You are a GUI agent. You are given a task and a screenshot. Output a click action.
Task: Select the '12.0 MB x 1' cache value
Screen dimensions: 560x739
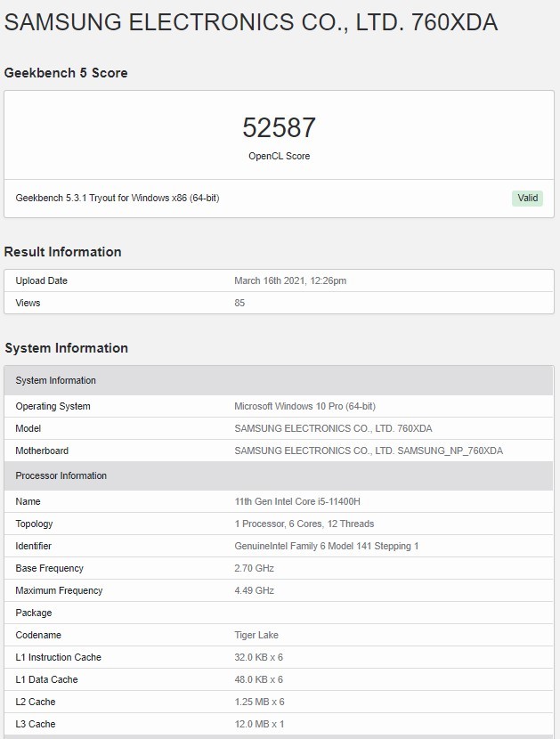click(x=259, y=724)
